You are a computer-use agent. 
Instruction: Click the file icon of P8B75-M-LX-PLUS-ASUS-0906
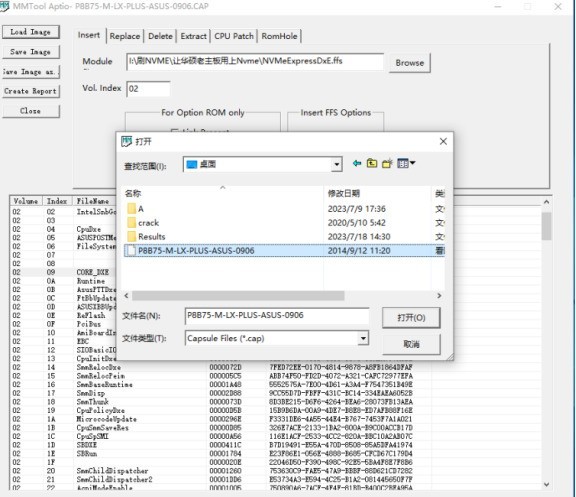(131, 251)
